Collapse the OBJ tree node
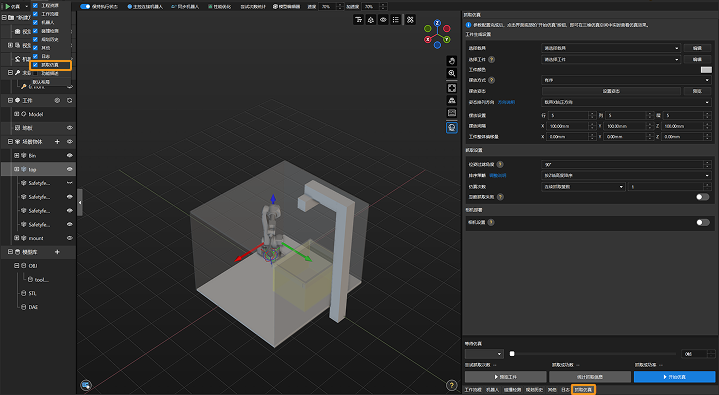Screen dimensions: 719x395 point(16,266)
